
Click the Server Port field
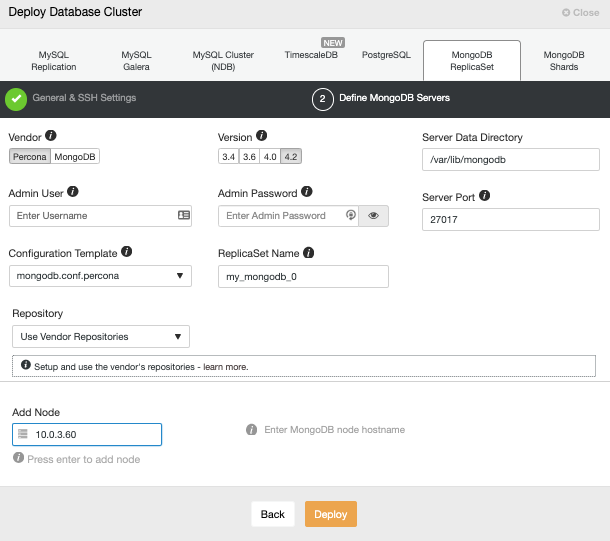click(x=511, y=219)
